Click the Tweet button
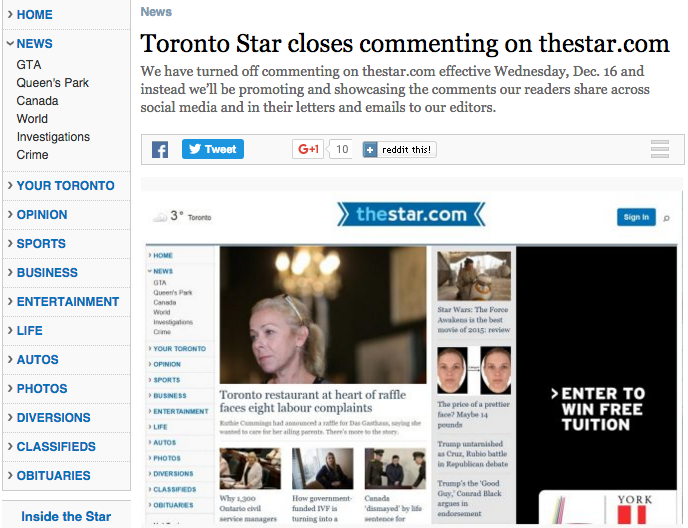 [213, 149]
